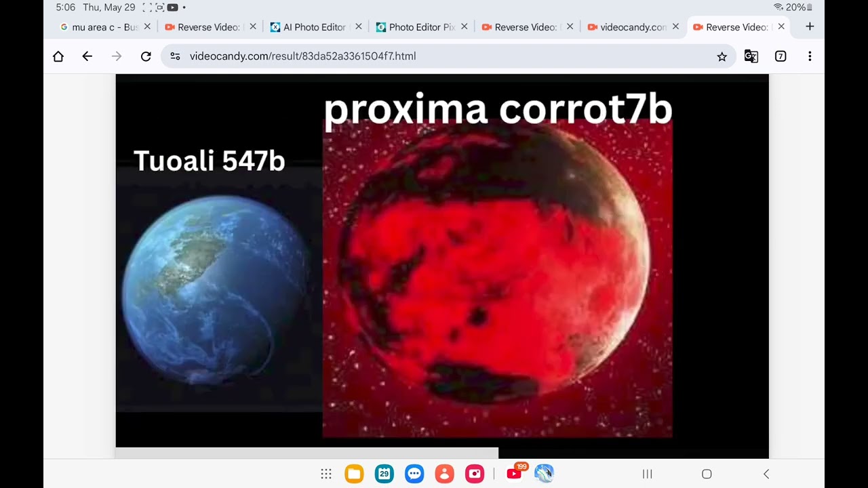Tap the Android back navigation arrow

(x=766, y=474)
